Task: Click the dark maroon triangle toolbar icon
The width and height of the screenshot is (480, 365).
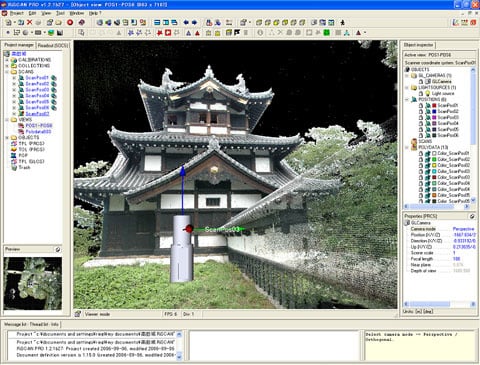Action: pos(358,33)
